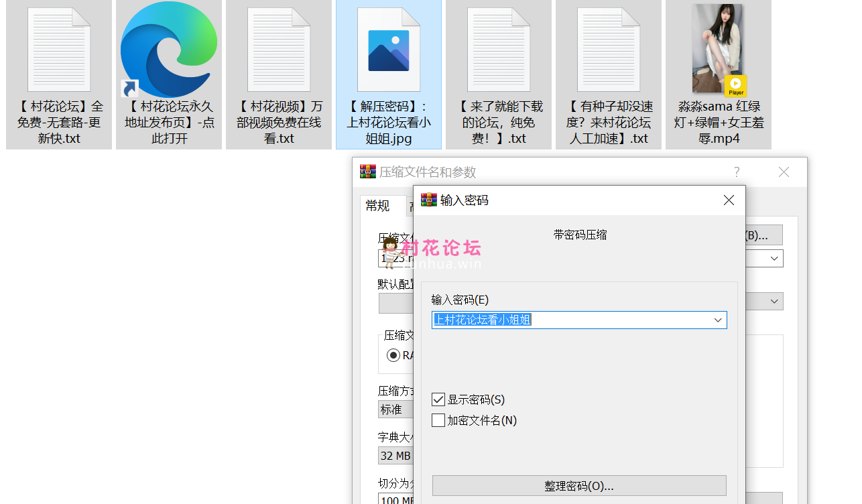Click the filename text 解压密码 上村花论坛看小姐姐.jpg
The image size is (862, 504).
[389, 123]
